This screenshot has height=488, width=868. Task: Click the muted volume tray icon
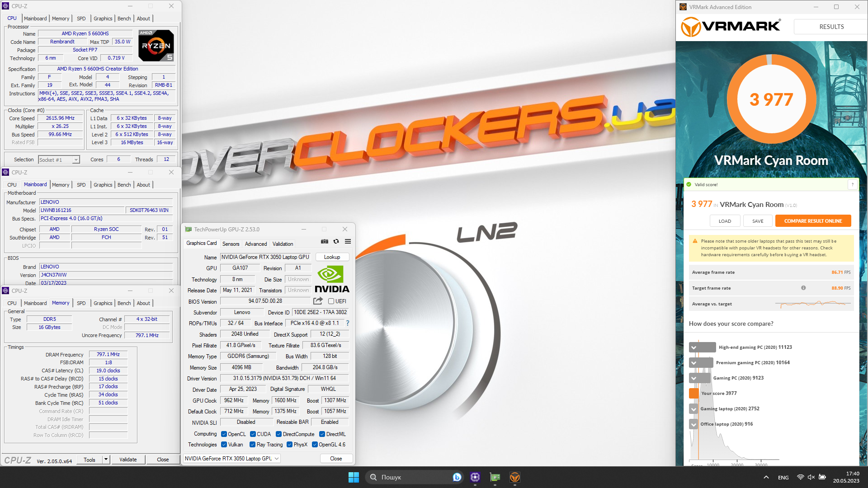811,477
